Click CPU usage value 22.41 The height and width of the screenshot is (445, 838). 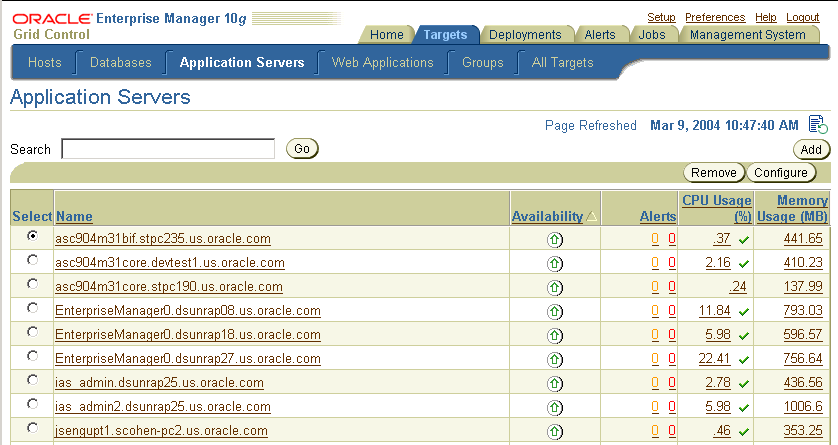pos(714,359)
